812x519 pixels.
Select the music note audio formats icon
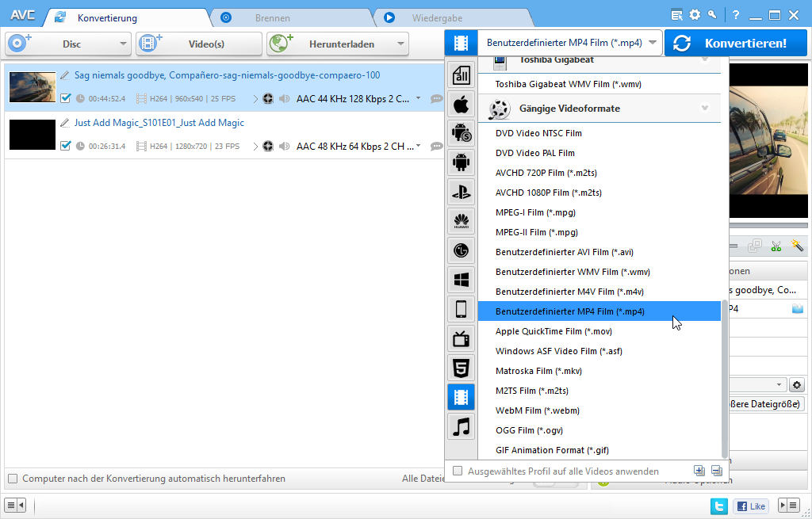(x=461, y=426)
